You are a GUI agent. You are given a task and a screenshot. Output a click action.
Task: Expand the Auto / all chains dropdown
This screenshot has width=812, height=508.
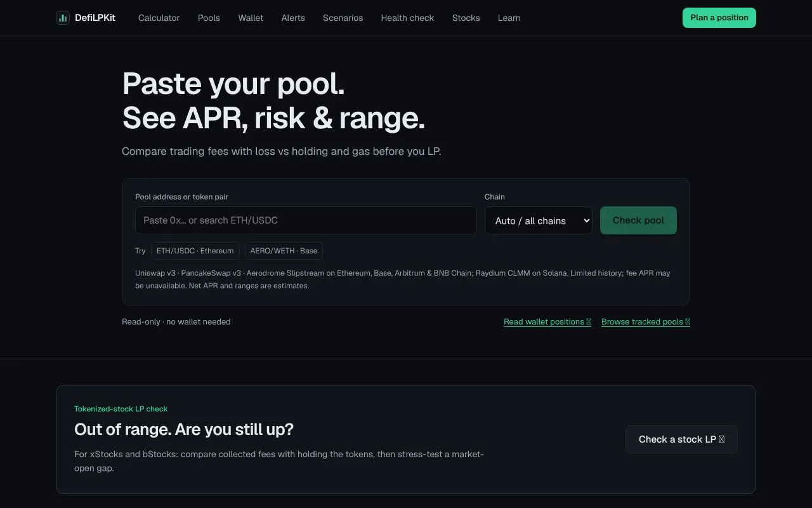(x=539, y=220)
